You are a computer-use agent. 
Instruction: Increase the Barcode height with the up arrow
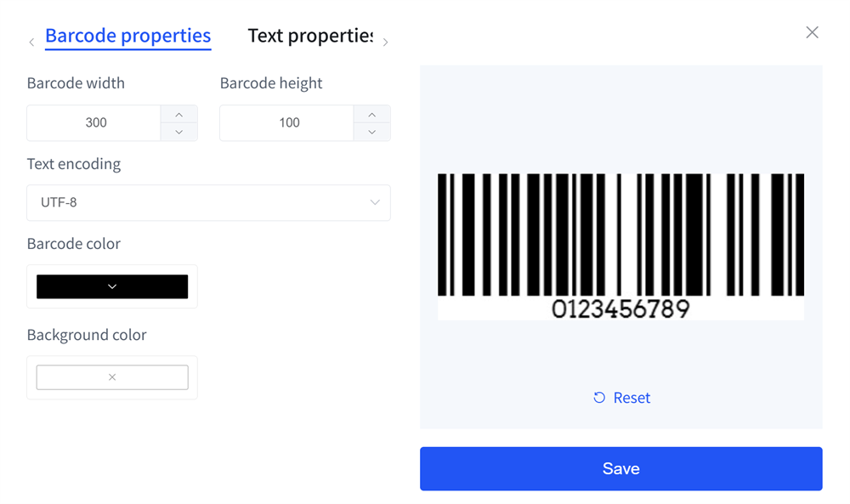click(x=371, y=114)
